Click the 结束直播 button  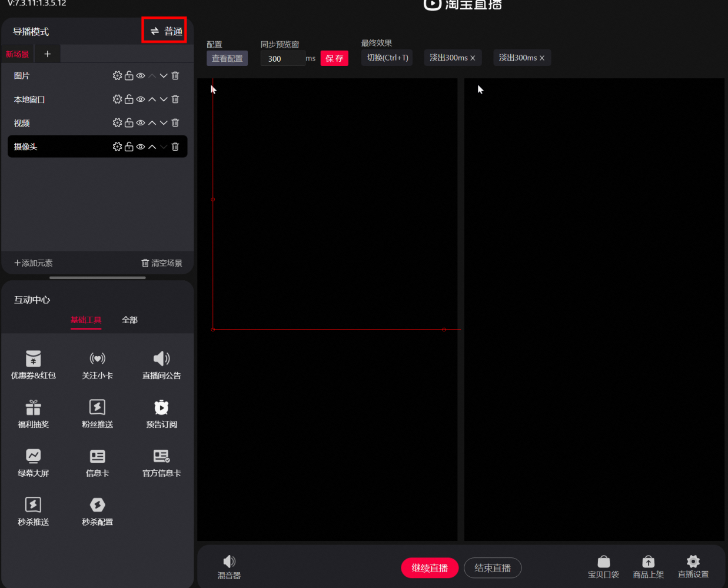pyautogui.click(x=493, y=568)
